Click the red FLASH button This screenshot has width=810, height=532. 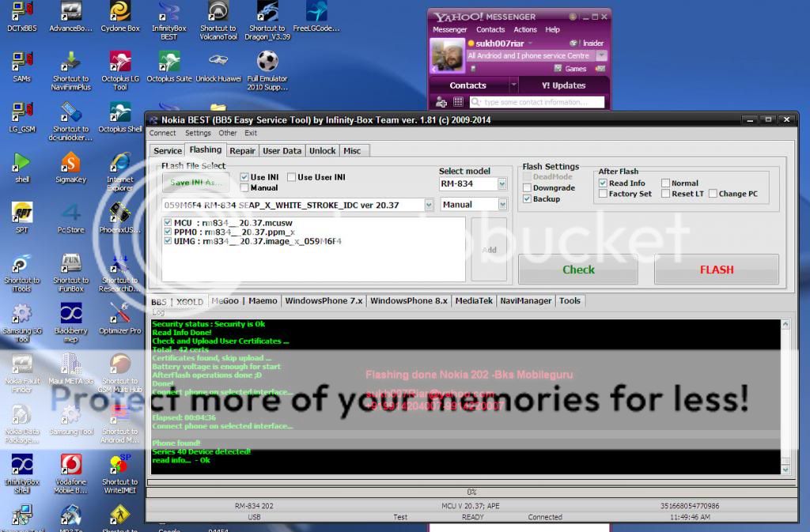[x=717, y=270]
